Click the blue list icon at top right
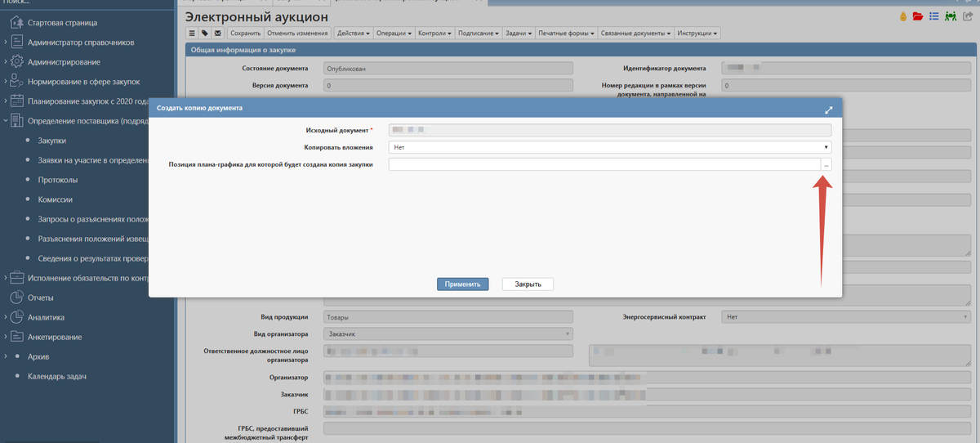This screenshot has width=980, height=443. pos(934,16)
